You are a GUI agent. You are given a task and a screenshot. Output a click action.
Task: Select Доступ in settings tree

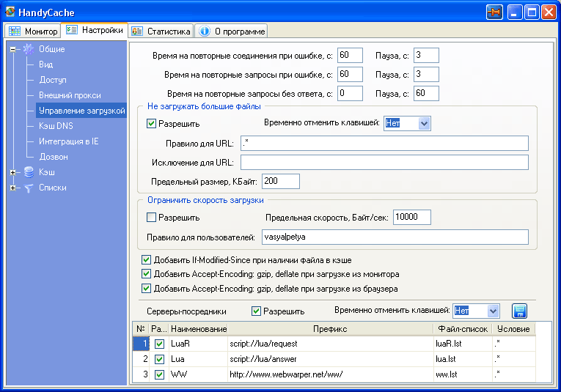53,80
